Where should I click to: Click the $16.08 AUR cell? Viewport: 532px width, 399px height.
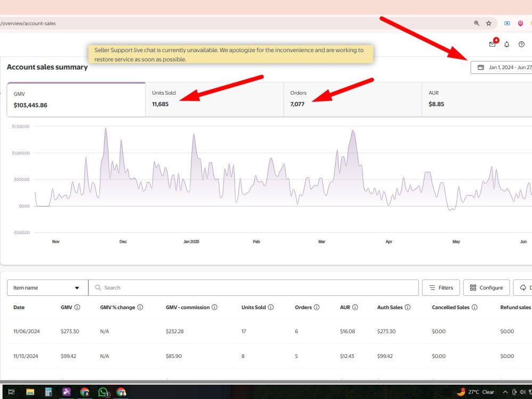347,331
